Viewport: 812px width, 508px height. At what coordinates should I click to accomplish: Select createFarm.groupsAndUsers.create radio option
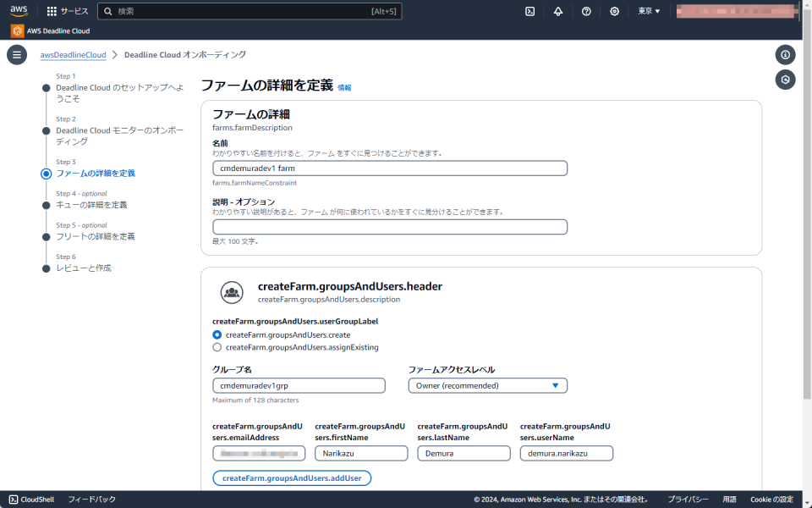217,335
